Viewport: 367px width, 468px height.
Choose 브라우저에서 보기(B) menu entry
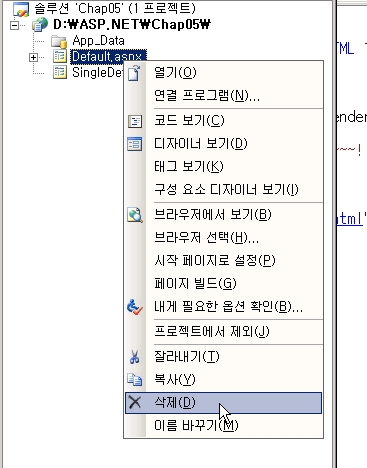pos(223,215)
